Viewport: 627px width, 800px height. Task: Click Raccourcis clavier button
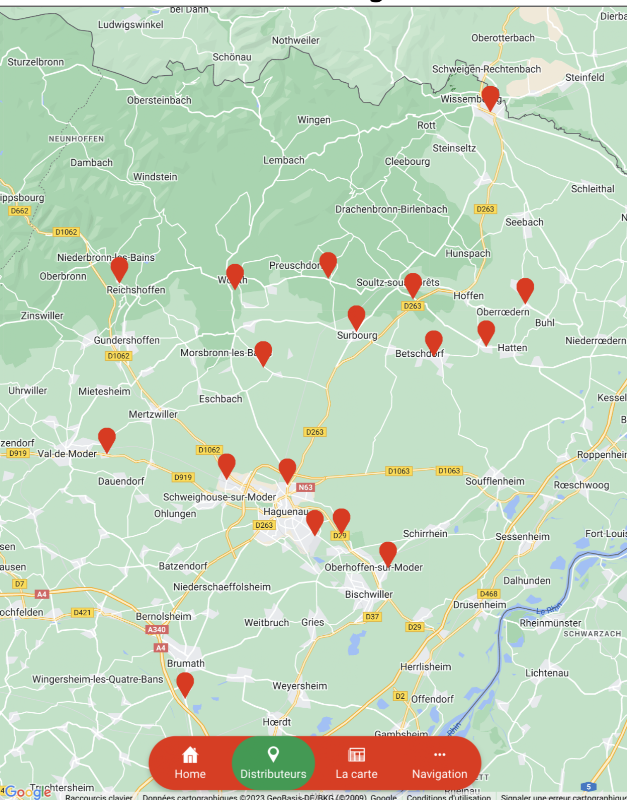[x=98, y=796]
